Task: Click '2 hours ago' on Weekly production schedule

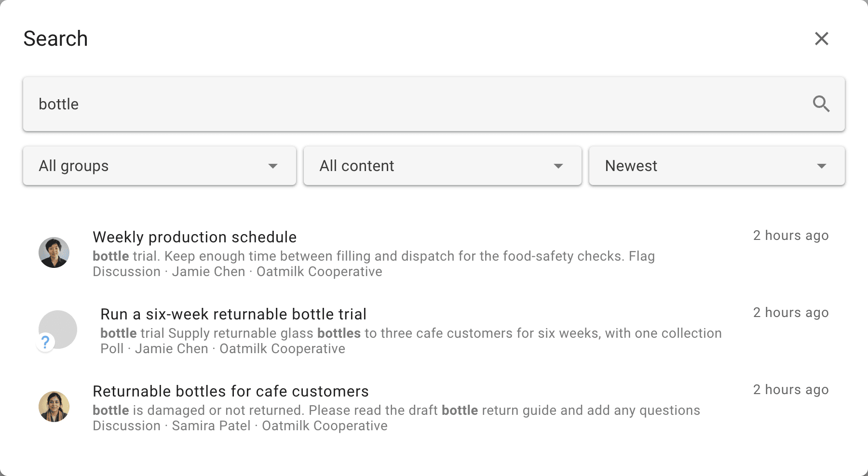Action: (791, 236)
